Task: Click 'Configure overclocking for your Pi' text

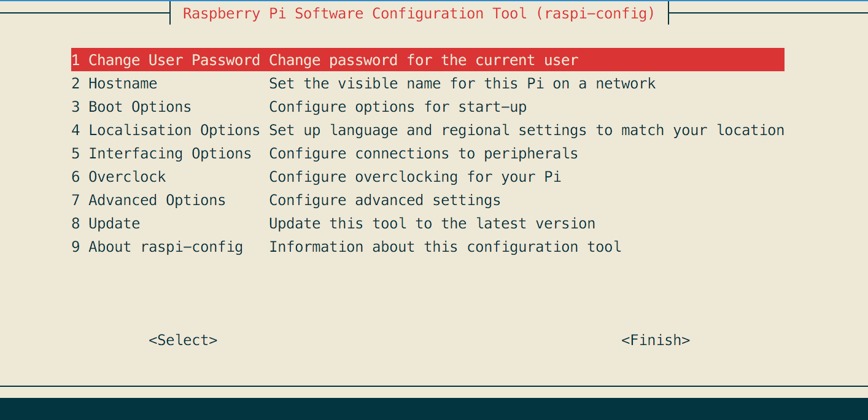Action: coord(415,177)
